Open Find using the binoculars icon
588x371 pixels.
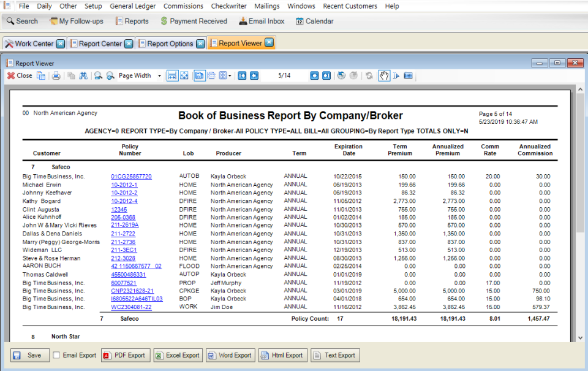pos(85,75)
